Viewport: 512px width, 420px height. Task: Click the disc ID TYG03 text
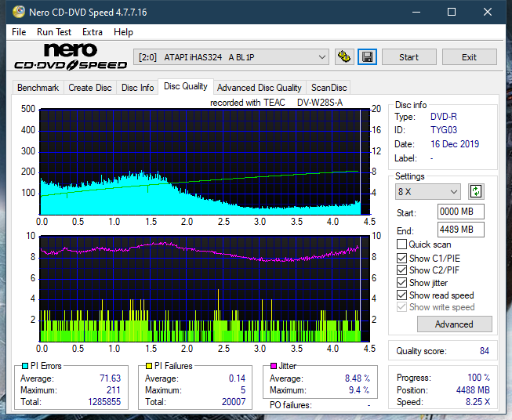444,130
